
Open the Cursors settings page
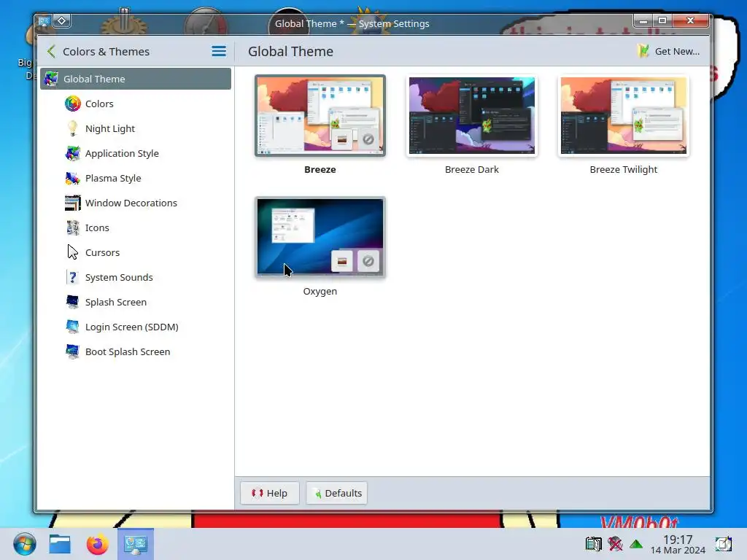point(136,252)
